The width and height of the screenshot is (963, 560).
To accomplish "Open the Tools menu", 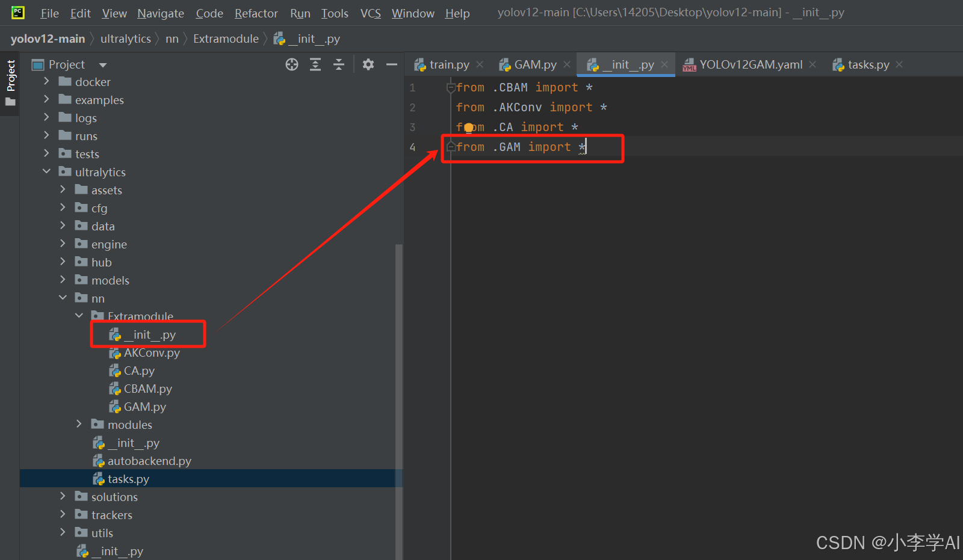I will 335,13.
